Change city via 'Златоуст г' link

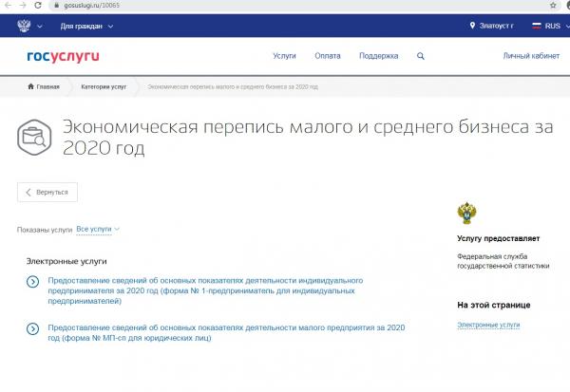click(x=496, y=26)
